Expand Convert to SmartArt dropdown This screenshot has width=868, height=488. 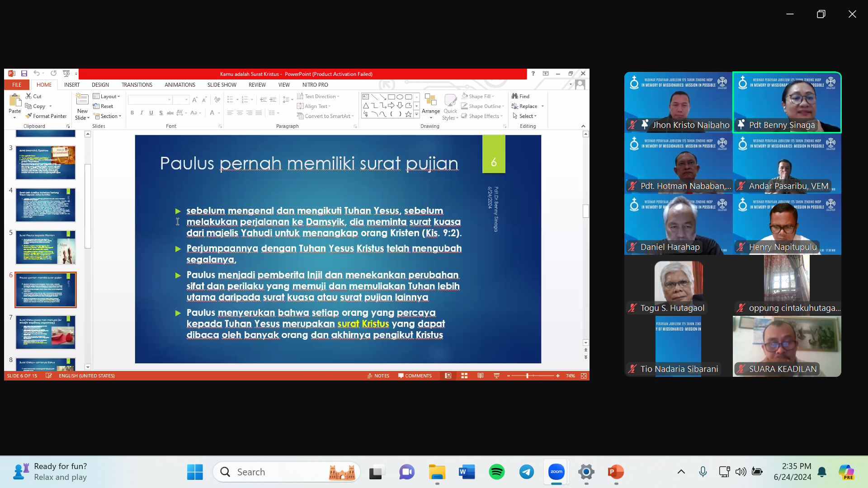pyautogui.click(x=325, y=116)
